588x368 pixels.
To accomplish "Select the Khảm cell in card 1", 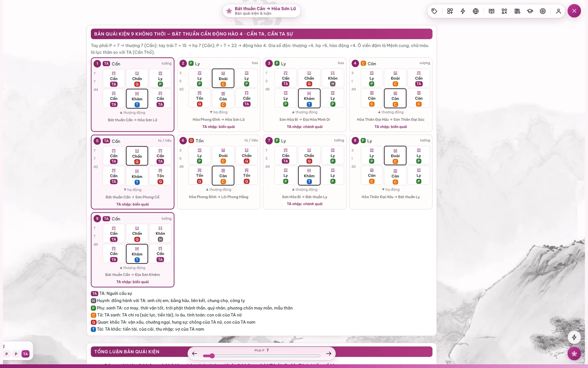I will click(137, 99).
